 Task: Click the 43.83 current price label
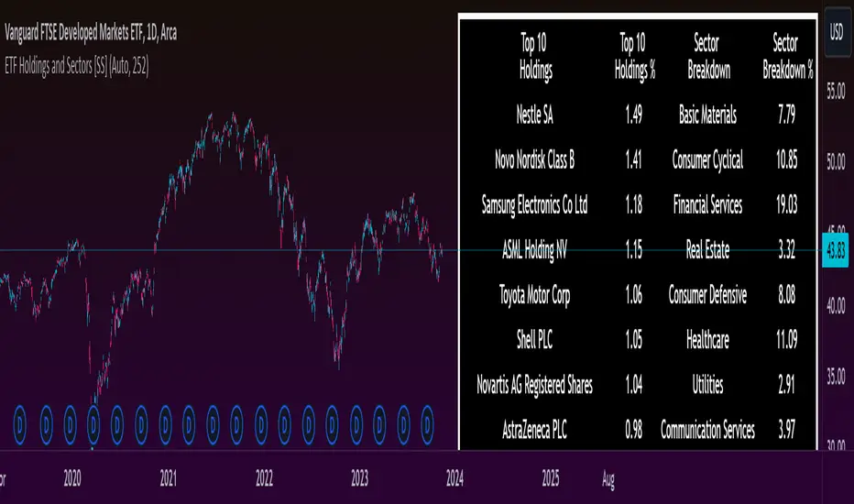[x=835, y=250]
